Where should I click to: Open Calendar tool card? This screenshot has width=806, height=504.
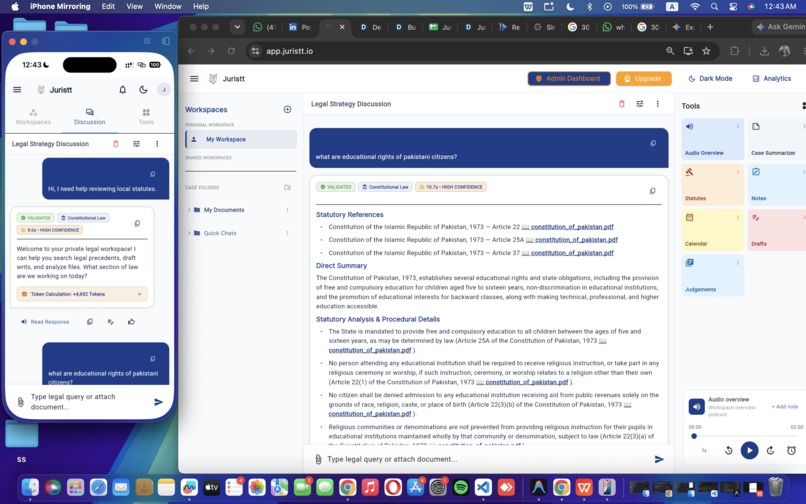(712, 230)
